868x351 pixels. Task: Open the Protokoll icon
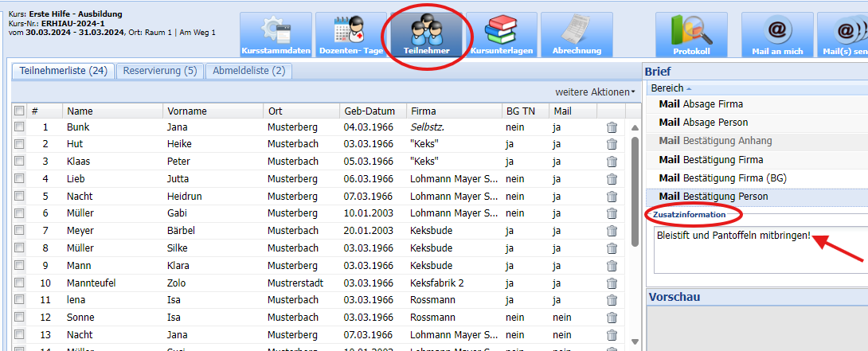click(690, 36)
